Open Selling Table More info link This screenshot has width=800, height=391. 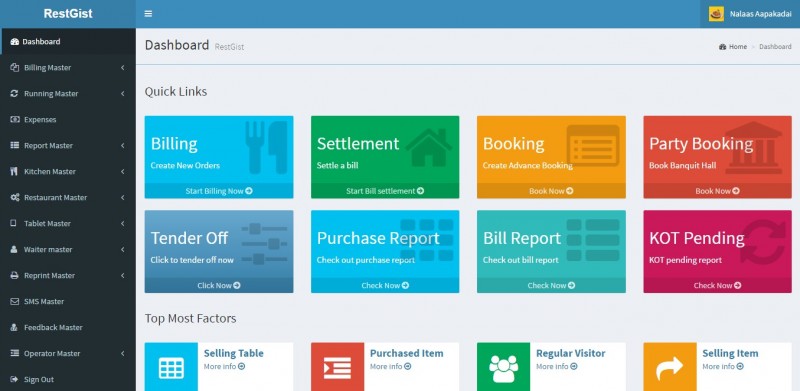(x=224, y=366)
